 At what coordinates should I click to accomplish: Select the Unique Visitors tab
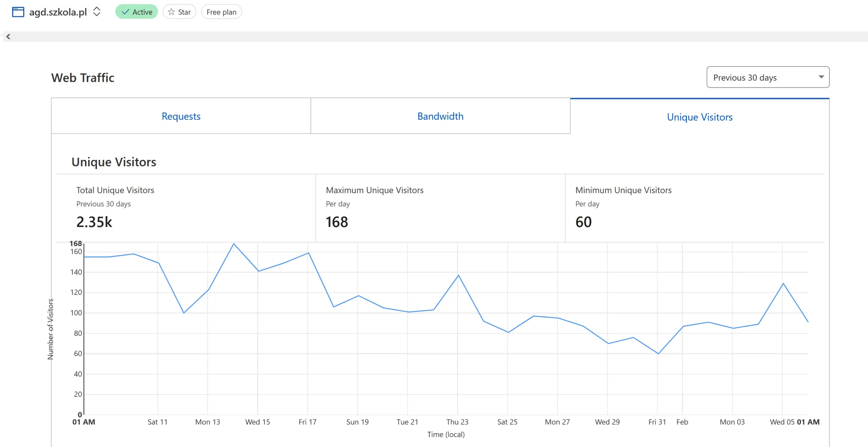[699, 117]
